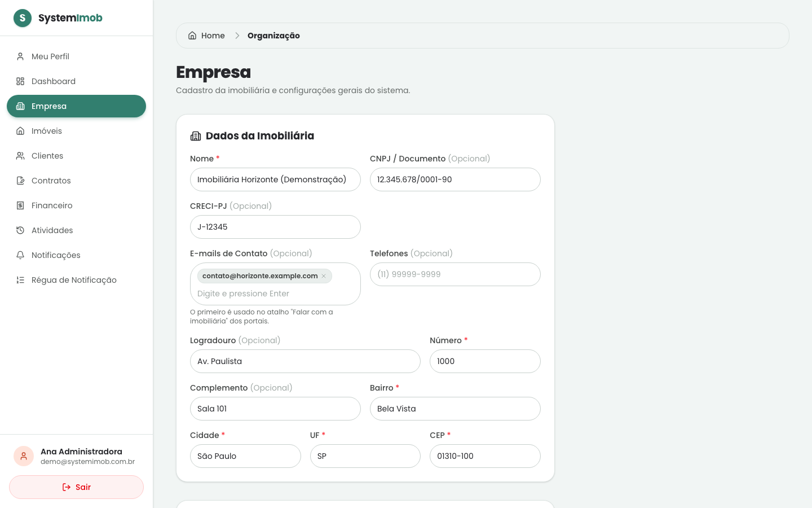Click the Contratos document icon
Viewport: 812px width, 508px height.
tap(20, 181)
